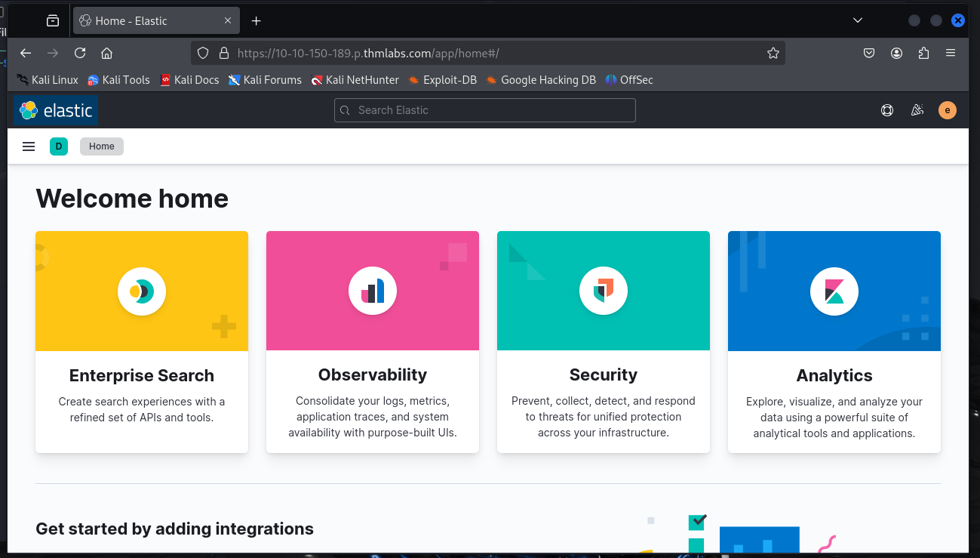980x558 pixels.
Task: Click the Elastic logo
Action: pos(56,110)
